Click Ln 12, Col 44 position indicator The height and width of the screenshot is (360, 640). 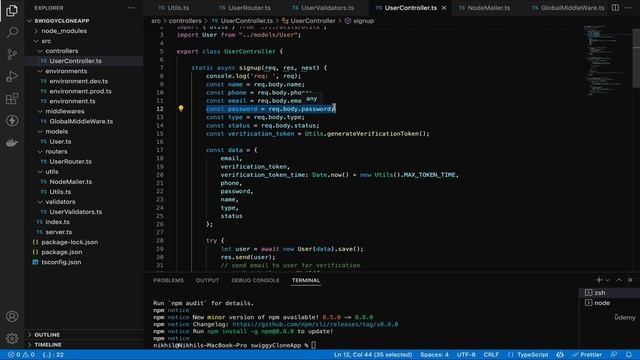click(x=373, y=355)
